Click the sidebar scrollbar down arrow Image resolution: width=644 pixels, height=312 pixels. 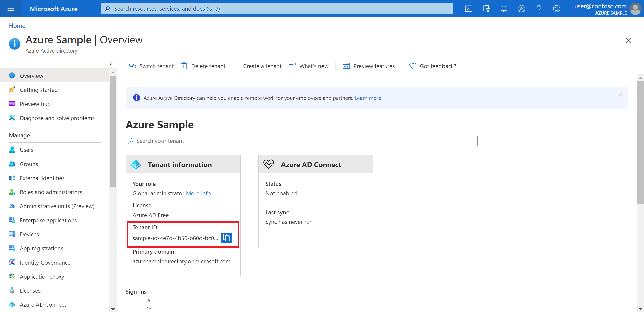click(113, 309)
